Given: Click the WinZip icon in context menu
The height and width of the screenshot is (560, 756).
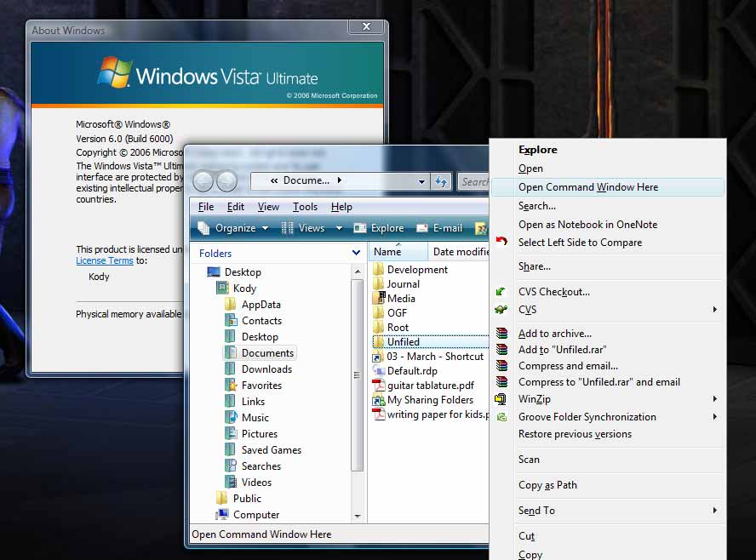Looking at the screenshot, I should click(x=501, y=399).
